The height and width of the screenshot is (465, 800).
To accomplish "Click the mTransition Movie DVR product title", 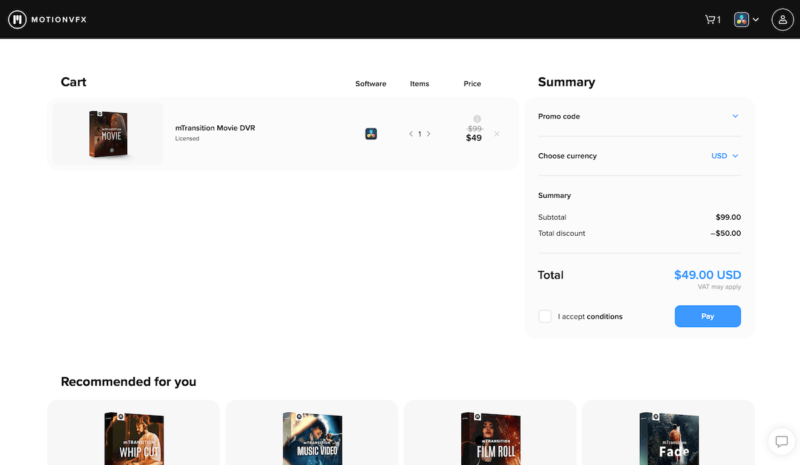I will tap(215, 128).
